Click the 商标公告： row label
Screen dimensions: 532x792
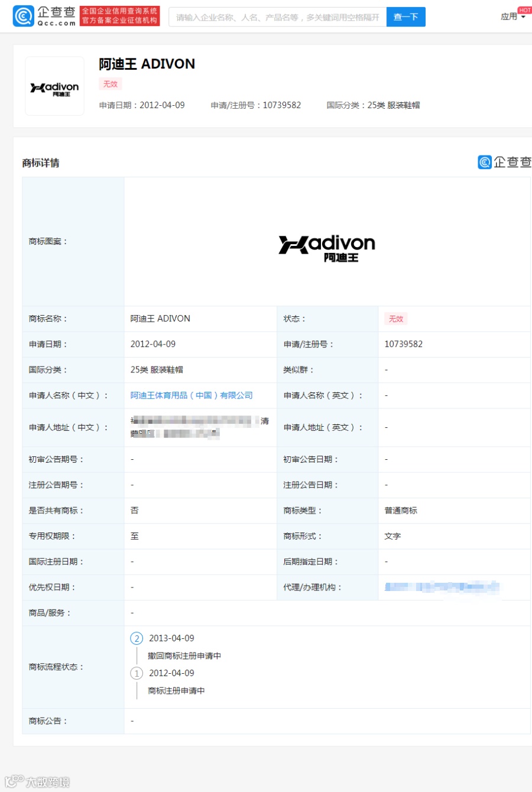point(48,721)
